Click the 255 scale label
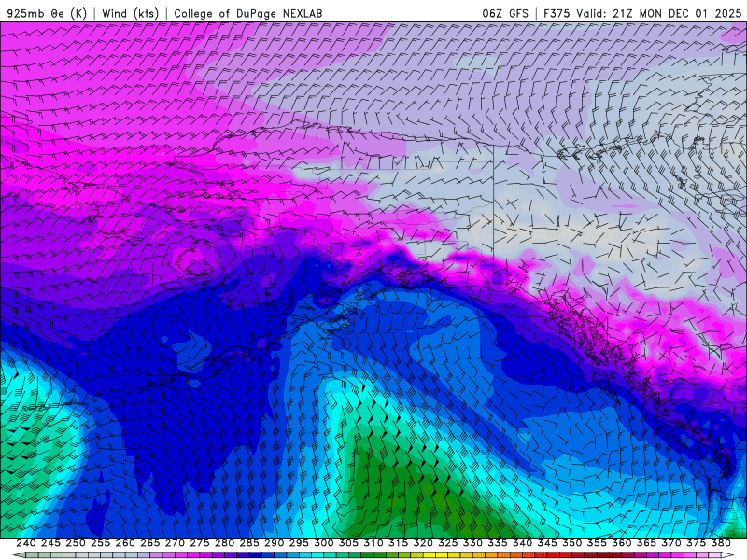The image size is (747, 560). (100, 543)
